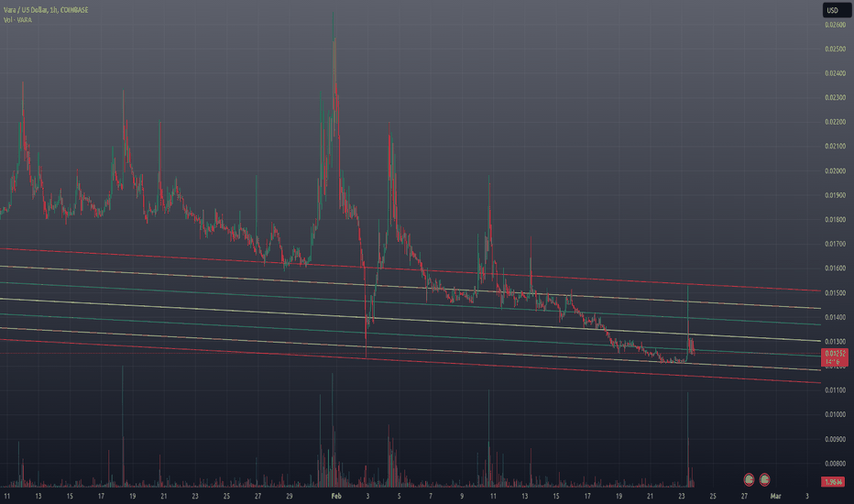Click the 5 date label on time axis
854x504 pixels.
coord(400,497)
